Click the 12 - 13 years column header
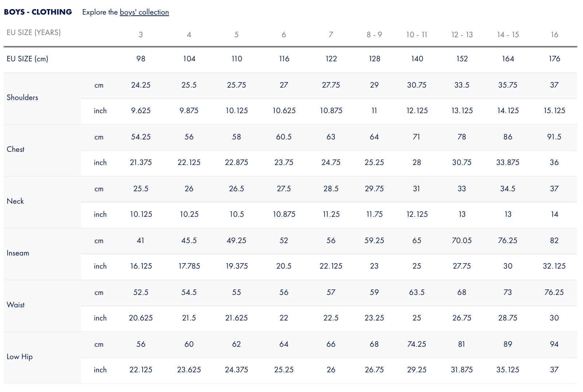Image resolution: width=583 pixels, height=392 pixels. click(x=462, y=35)
